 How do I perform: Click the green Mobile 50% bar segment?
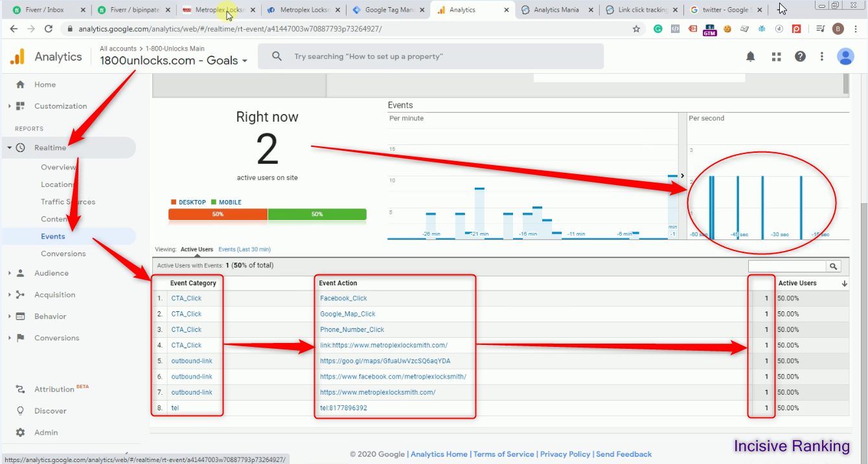tap(317, 214)
